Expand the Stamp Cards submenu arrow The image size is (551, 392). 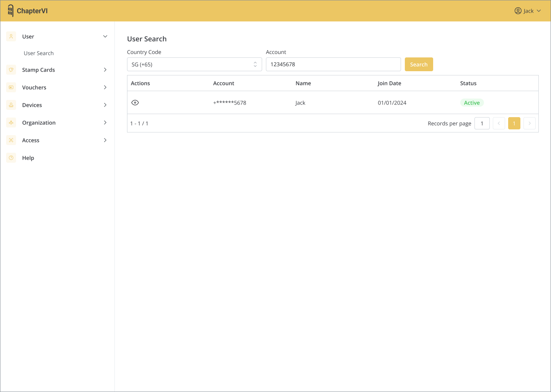tap(105, 70)
